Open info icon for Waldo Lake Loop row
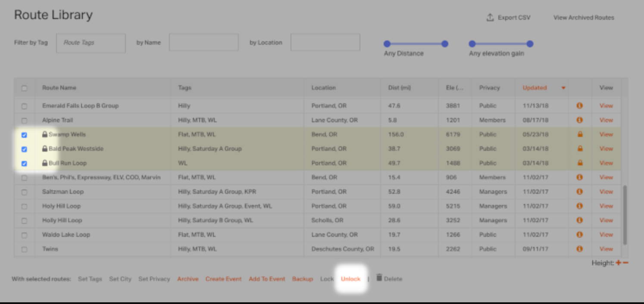 point(579,235)
